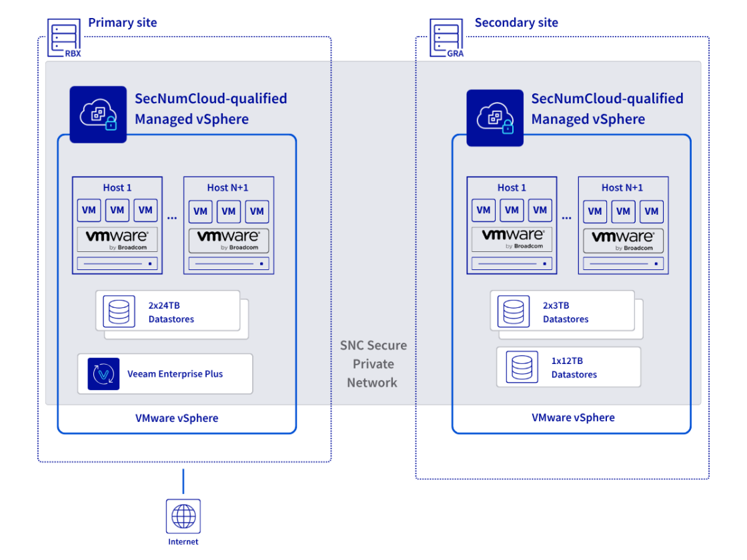Click the Internet globe icon
Screen dimensions: 747x560
coord(183,516)
